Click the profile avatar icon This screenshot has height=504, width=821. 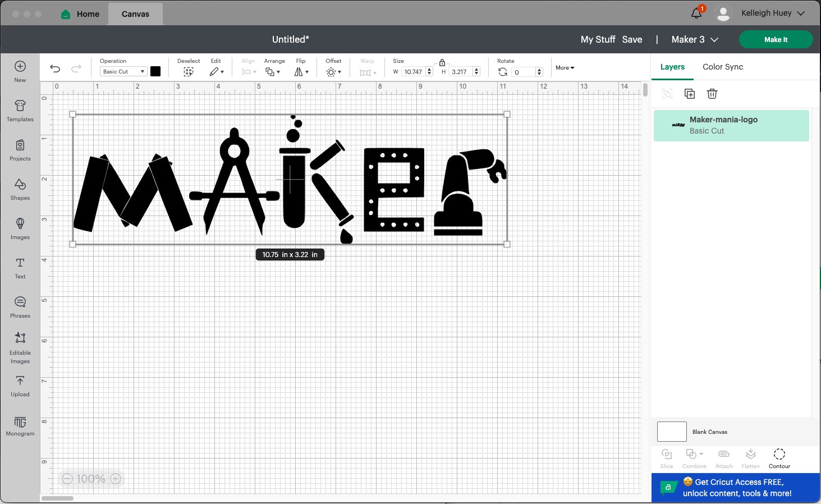pos(723,13)
